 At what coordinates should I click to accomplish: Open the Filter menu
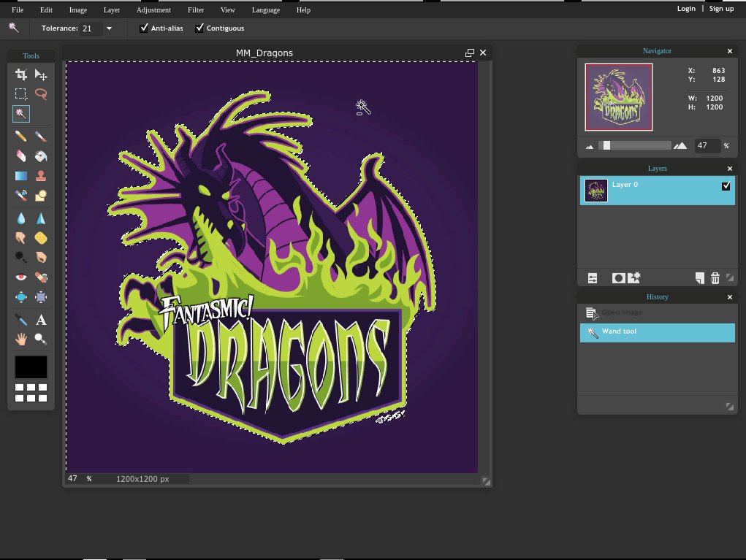tap(196, 10)
